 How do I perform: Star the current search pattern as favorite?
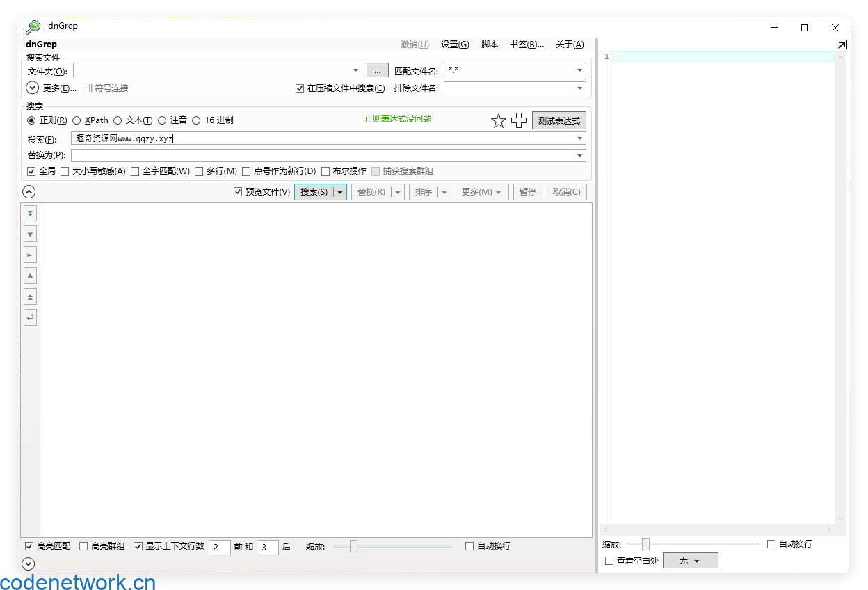pyautogui.click(x=498, y=120)
